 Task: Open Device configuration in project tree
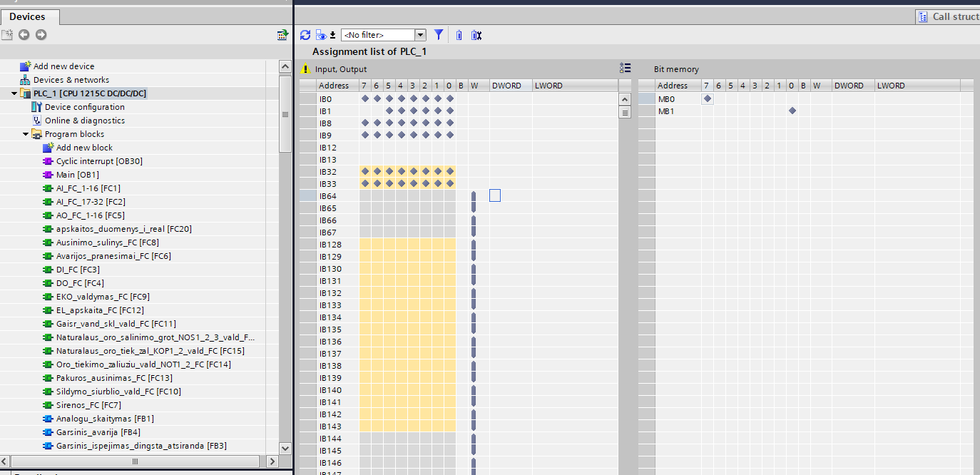pyautogui.click(x=84, y=107)
